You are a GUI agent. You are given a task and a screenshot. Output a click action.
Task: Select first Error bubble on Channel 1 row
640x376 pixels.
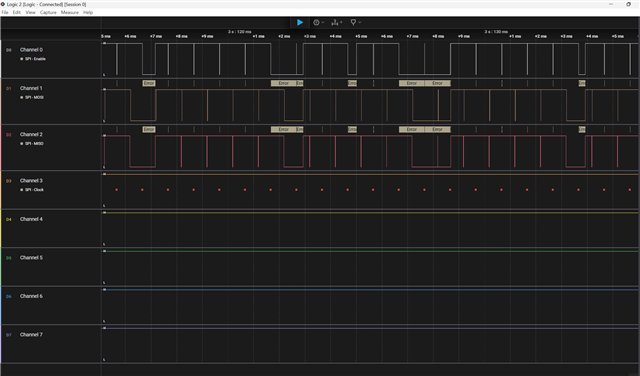pos(149,83)
